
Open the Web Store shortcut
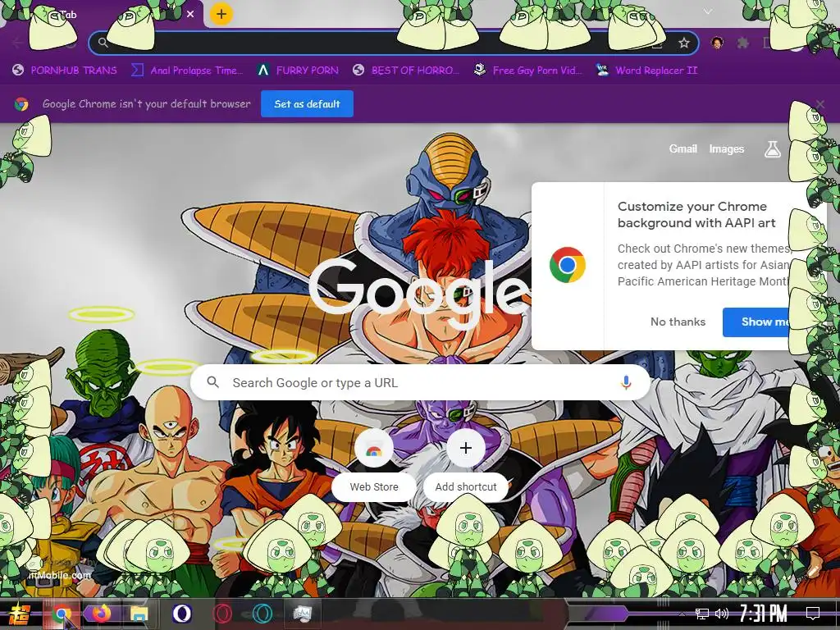click(373, 464)
